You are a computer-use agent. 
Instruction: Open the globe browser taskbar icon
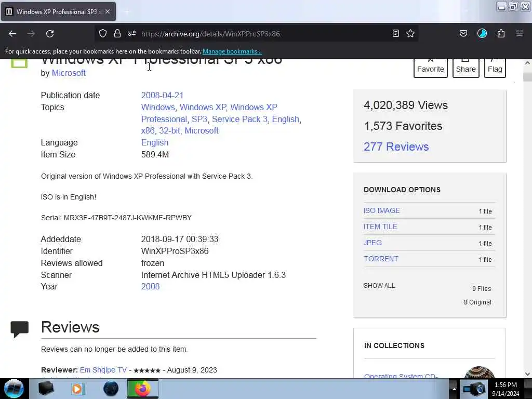tap(111, 389)
